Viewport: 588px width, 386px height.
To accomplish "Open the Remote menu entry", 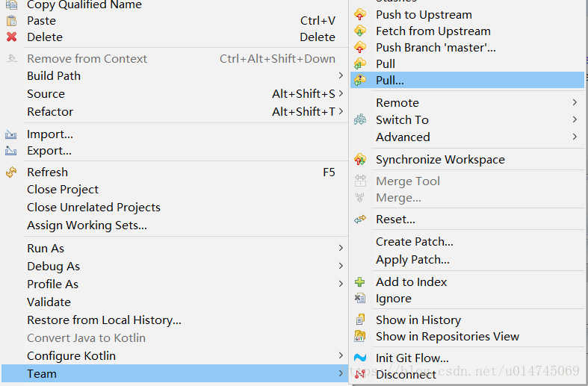I will pos(467,102).
